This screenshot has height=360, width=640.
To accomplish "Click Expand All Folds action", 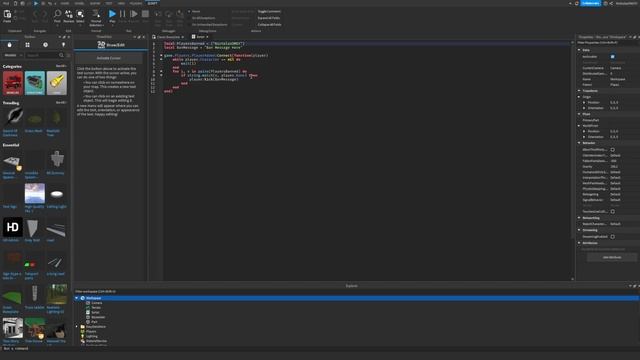I will point(269,18).
